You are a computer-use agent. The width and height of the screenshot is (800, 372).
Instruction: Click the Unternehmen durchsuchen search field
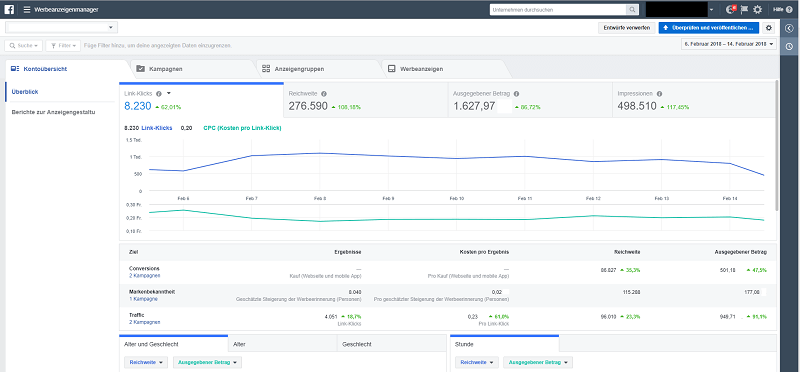pyautogui.click(x=558, y=9)
